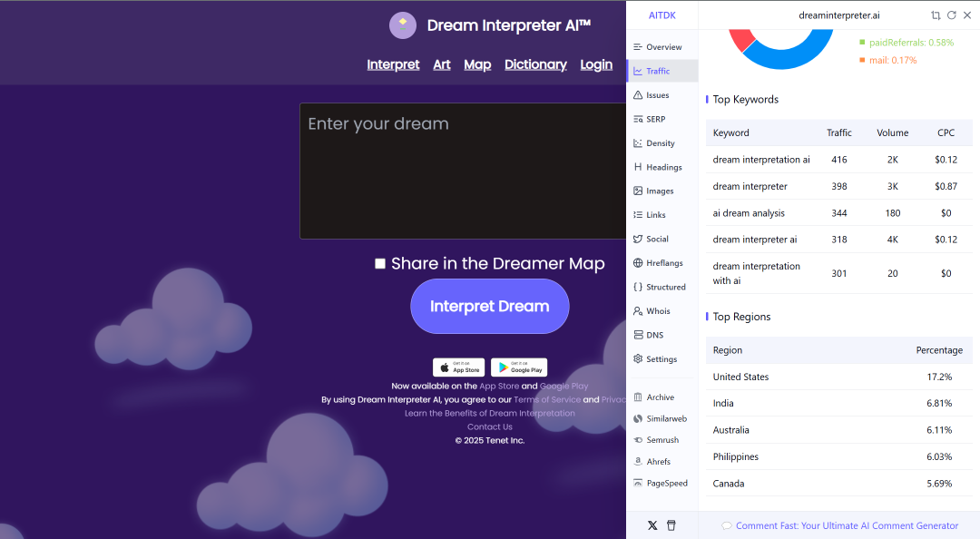Click the Contact Us link
The width and height of the screenshot is (980, 539).
489,427
